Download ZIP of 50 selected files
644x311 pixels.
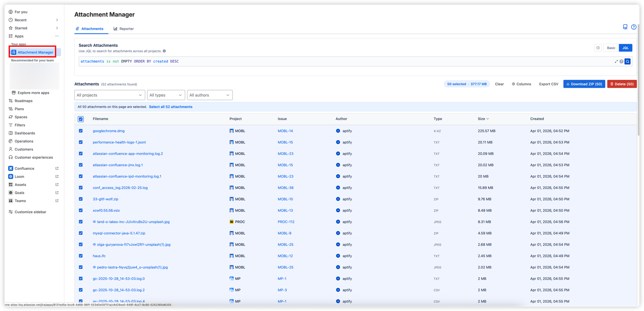(584, 84)
